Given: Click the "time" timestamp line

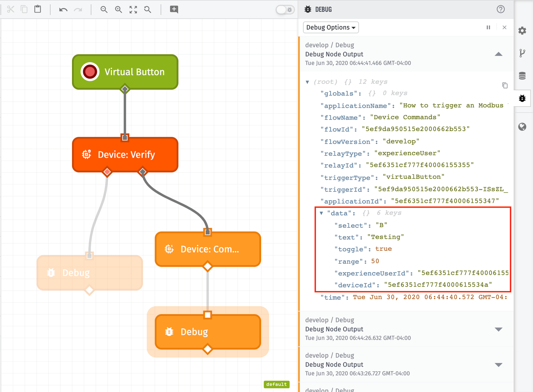Looking at the screenshot, I should (x=414, y=297).
